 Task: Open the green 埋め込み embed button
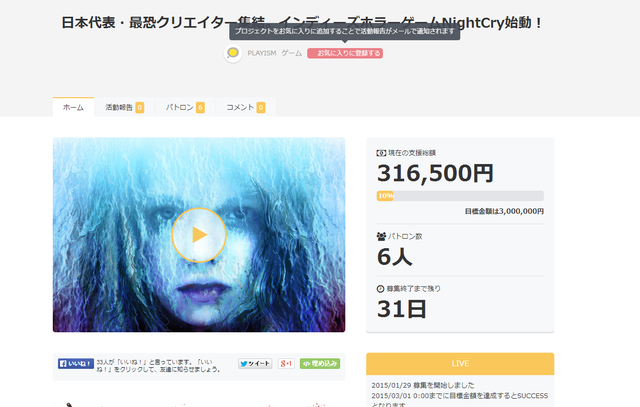(x=320, y=363)
